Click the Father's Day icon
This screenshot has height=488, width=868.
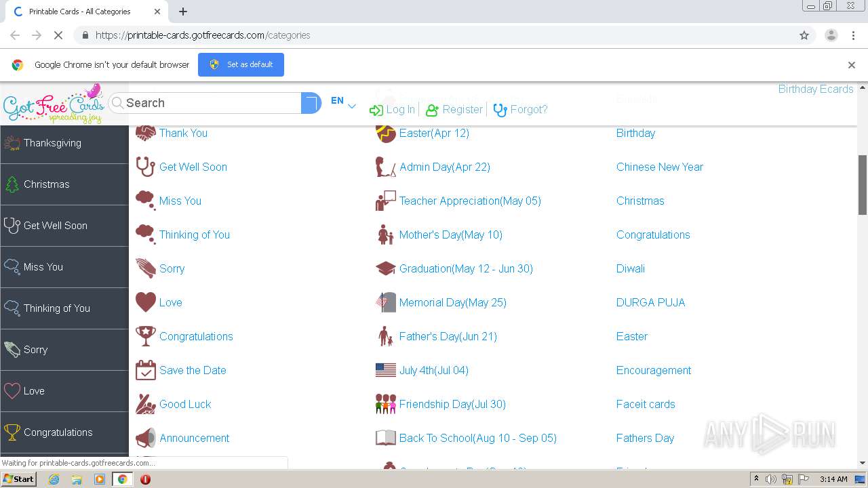(x=385, y=336)
